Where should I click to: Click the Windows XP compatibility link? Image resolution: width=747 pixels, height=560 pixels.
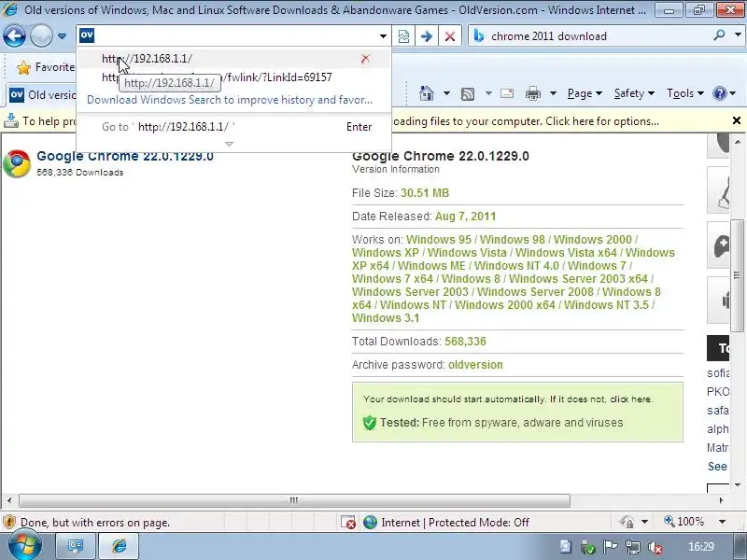(x=386, y=253)
